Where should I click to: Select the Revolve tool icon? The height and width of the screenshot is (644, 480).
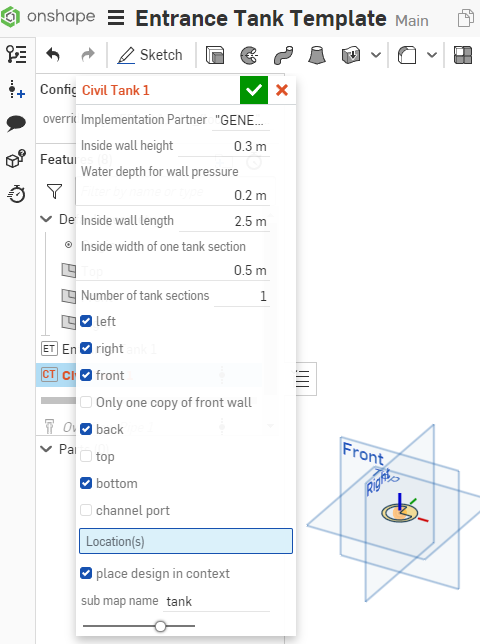[x=249, y=55]
